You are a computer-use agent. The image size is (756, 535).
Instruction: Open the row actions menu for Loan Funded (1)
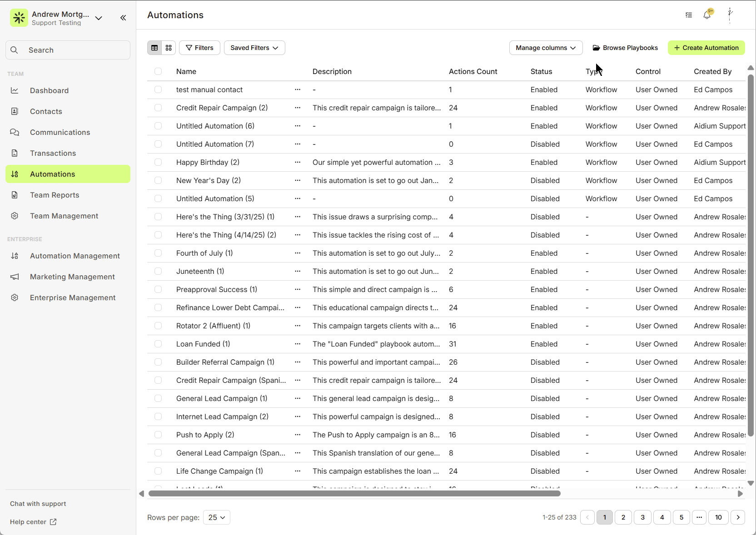click(298, 344)
